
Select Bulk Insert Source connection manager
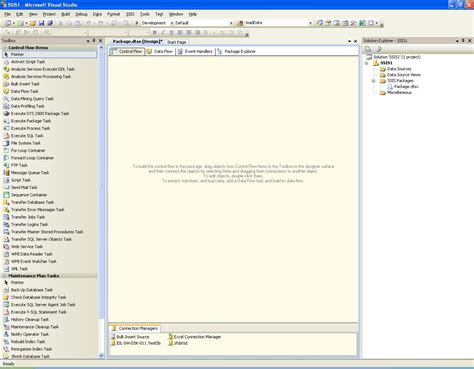(x=130, y=337)
